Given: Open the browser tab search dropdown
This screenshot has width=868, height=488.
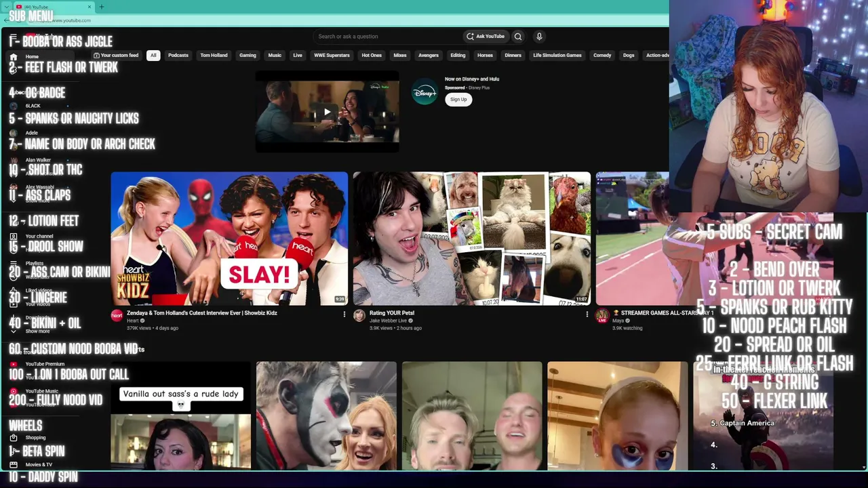Looking at the screenshot, I should (x=5, y=7).
